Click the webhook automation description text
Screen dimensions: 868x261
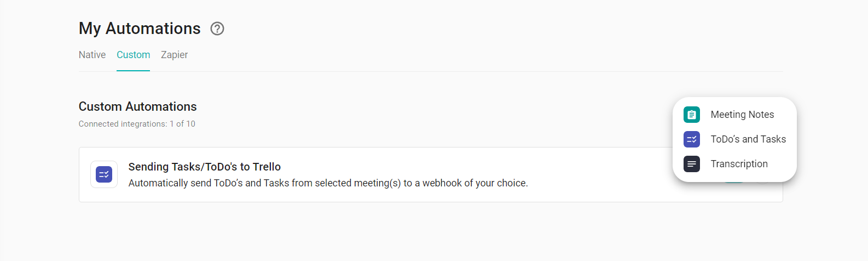[x=328, y=183]
